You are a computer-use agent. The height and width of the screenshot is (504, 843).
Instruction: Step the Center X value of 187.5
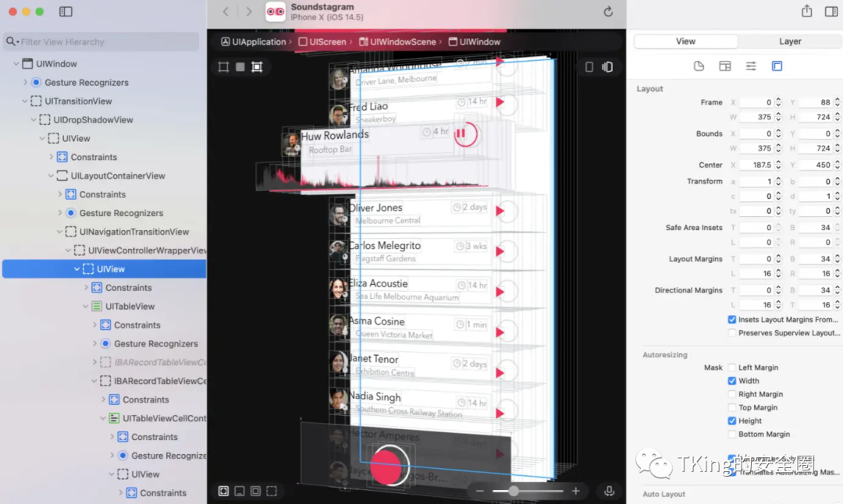click(778, 165)
